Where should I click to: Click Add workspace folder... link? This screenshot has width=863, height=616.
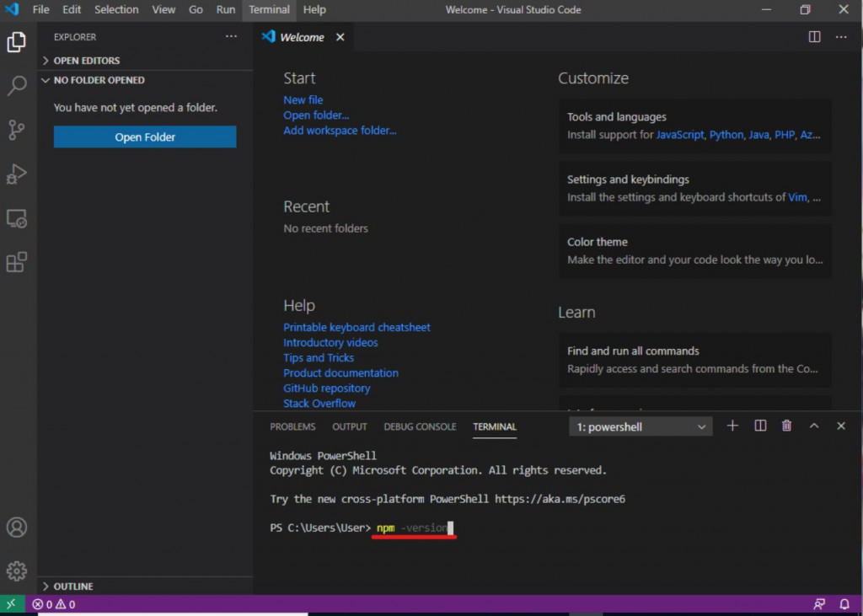point(340,131)
